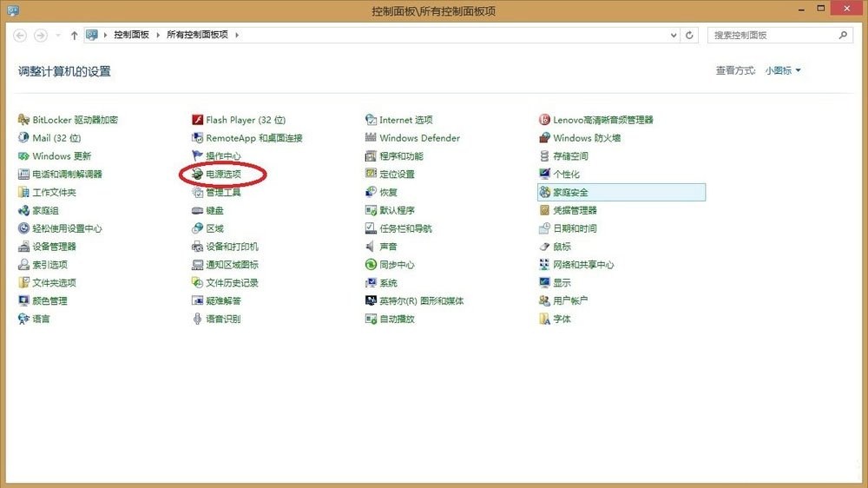Open the 疑难解答 link
Screen dimensions: 868x488
click(x=224, y=300)
